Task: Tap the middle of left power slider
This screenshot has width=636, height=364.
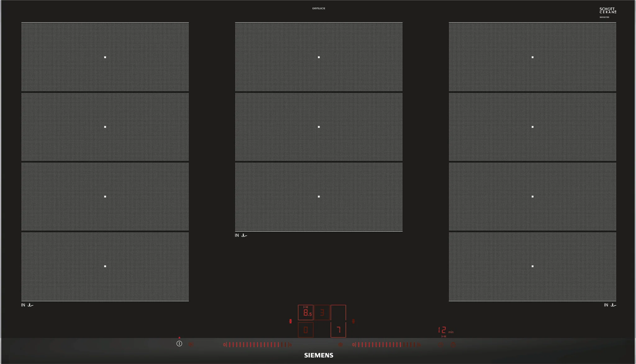Action: 257,344
